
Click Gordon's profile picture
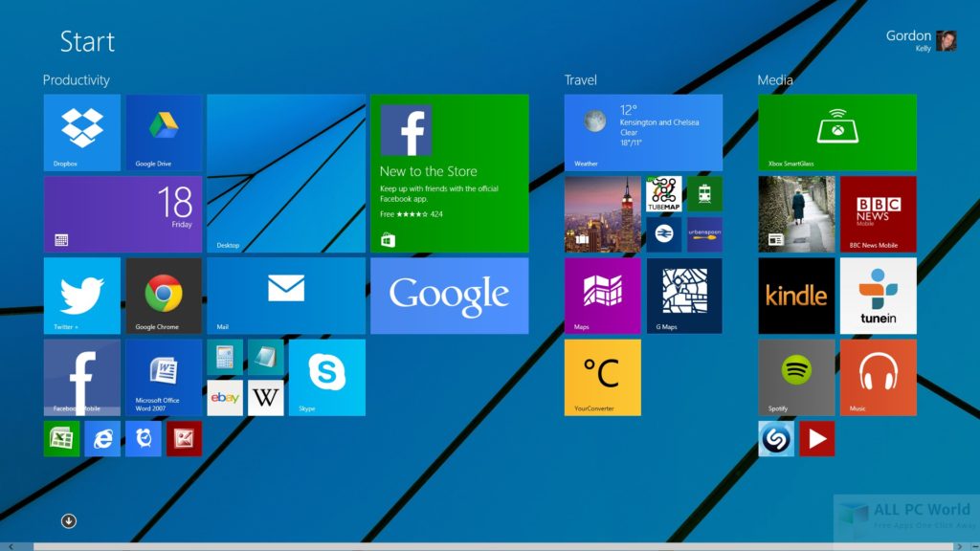[947, 40]
